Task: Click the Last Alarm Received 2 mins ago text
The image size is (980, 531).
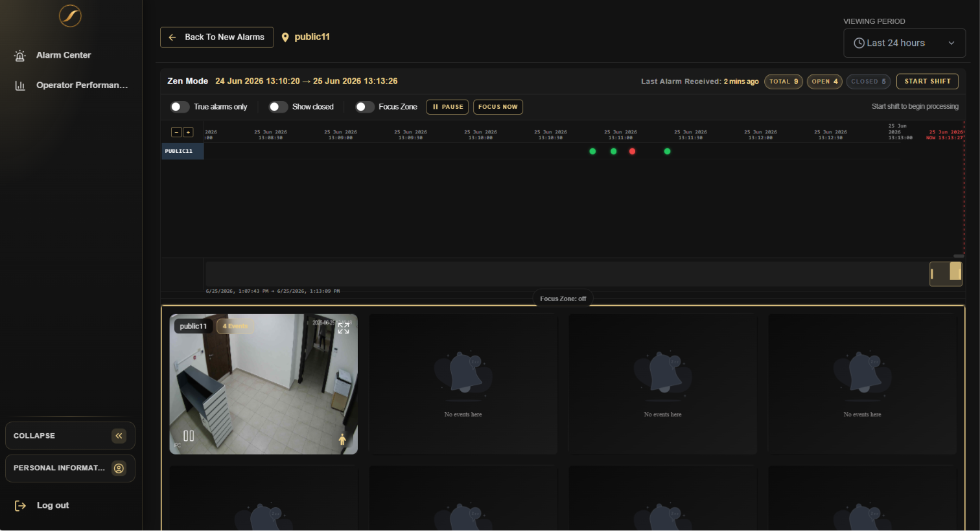Action: tap(699, 82)
